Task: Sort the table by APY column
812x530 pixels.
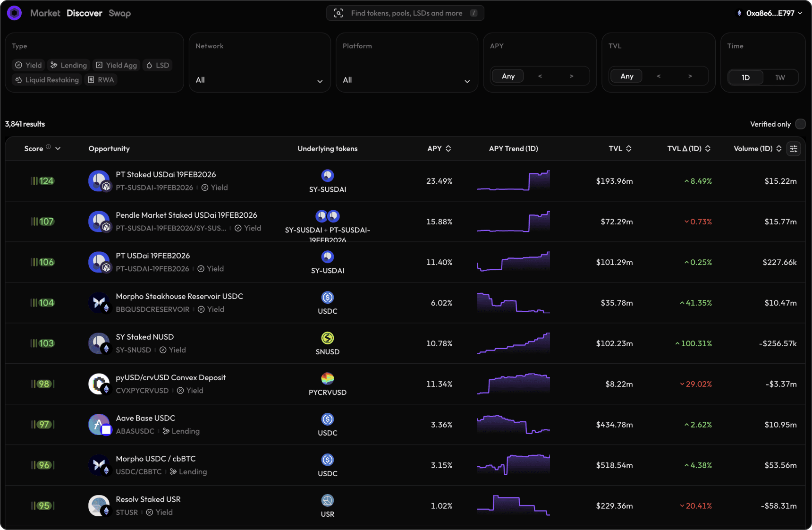Action: coord(439,149)
